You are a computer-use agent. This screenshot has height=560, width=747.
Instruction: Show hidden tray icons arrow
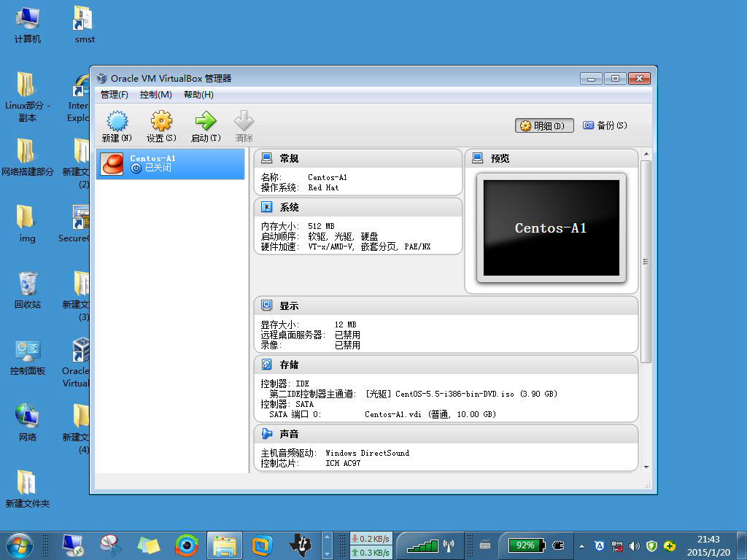click(581, 546)
